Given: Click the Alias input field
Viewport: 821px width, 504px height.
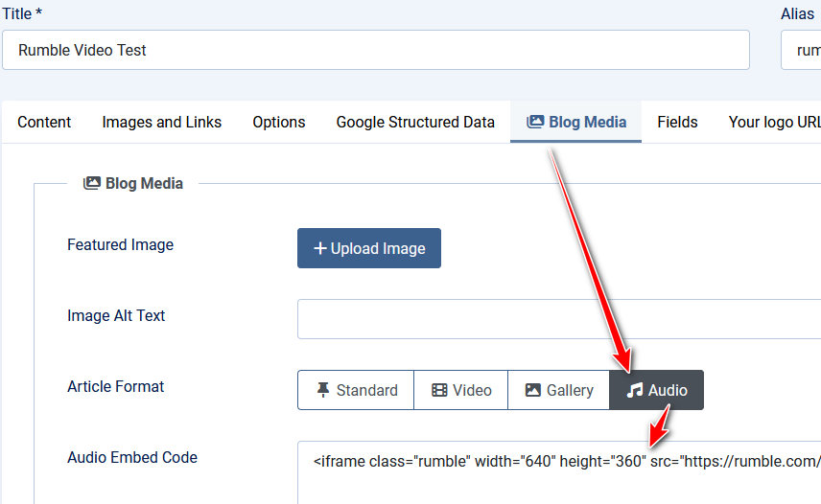Looking at the screenshot, I should (801, 50).
